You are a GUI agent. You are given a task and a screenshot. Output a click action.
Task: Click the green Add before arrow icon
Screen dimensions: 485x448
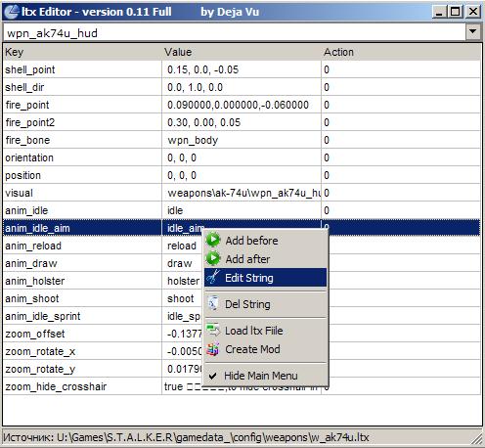click(213, 240)
